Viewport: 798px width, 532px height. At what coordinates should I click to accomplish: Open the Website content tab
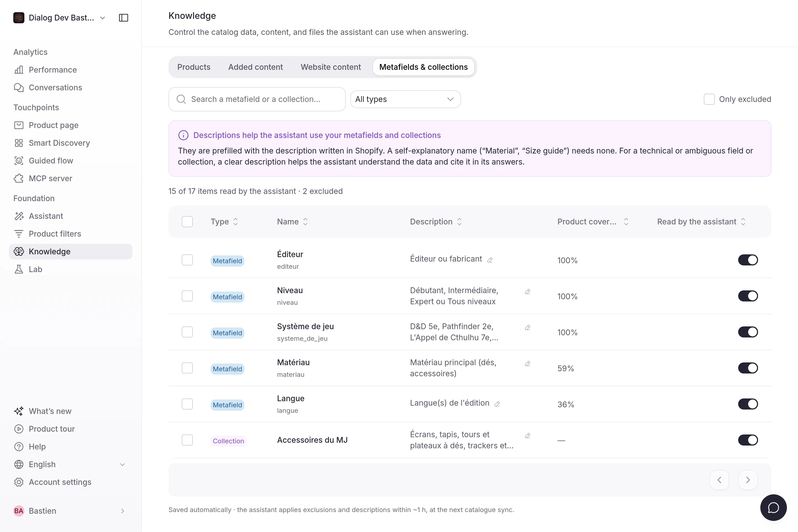(331, 67)
